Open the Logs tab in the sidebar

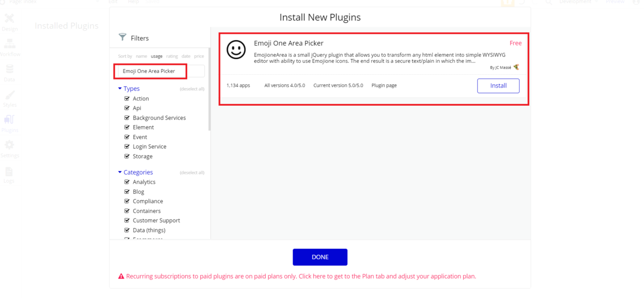[x=10, y=175]
